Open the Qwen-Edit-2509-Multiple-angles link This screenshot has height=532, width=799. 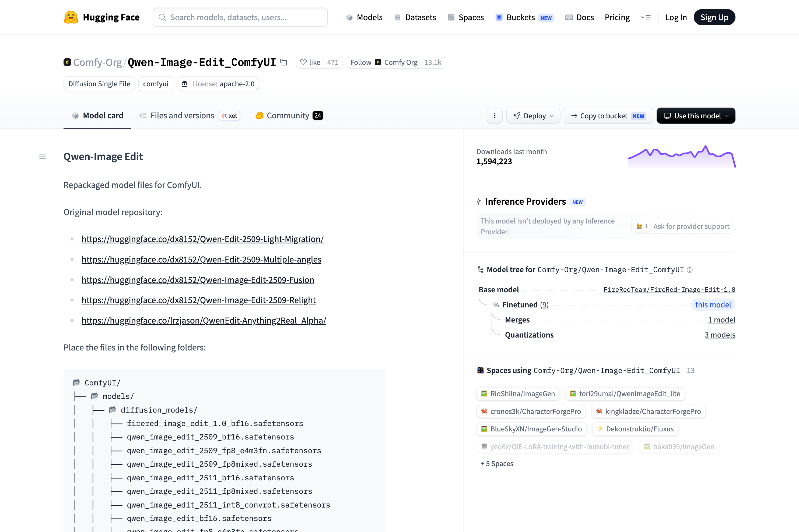coord(201,260)
